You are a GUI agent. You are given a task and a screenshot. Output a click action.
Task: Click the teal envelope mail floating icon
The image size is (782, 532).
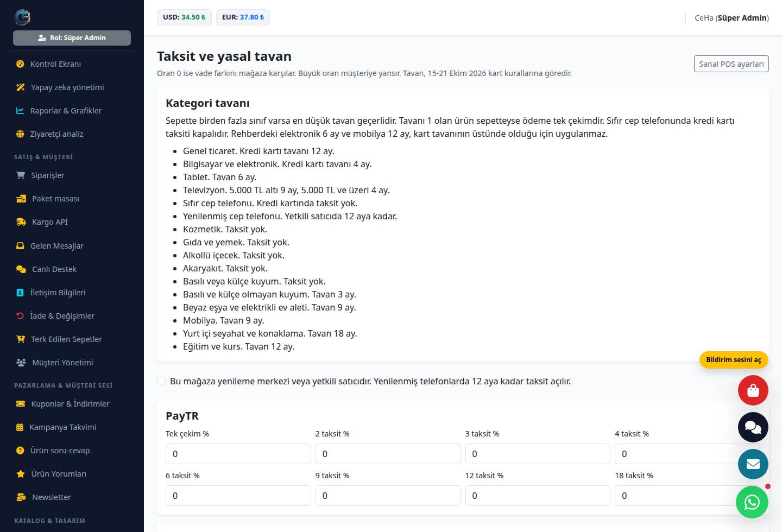pos(753,464)
